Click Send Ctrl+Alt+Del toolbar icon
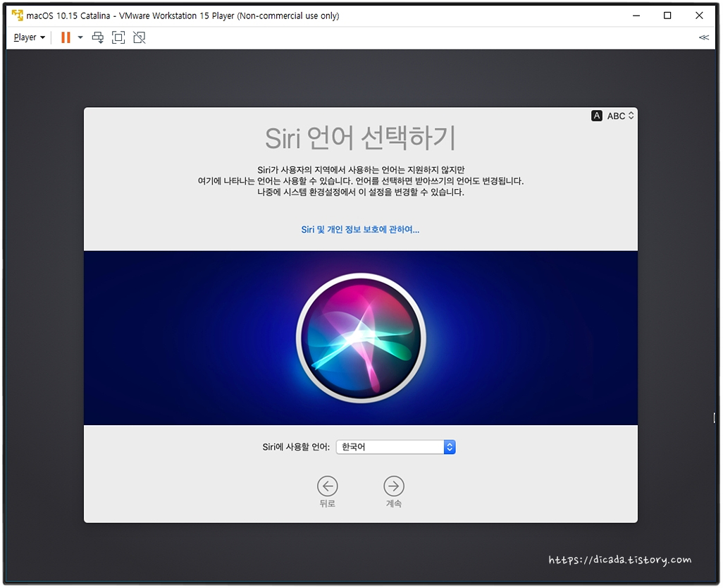Screen dimensions: 723x588 tap(98, 37)
